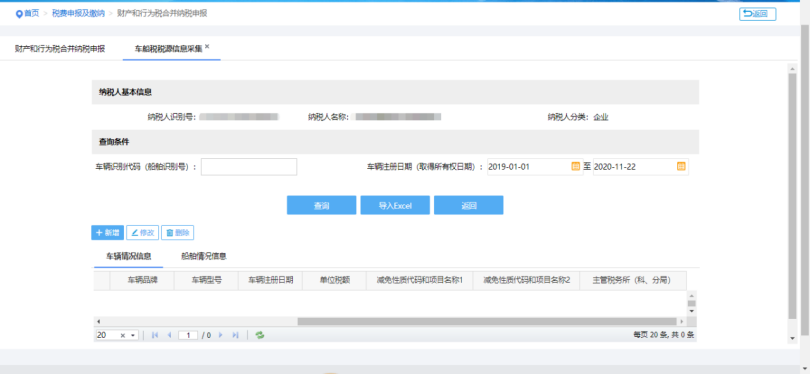Image resolution: width=810 pixels, height=375 pixels.
Task: Open calendar for registration start date
Action: coord(575,166)
